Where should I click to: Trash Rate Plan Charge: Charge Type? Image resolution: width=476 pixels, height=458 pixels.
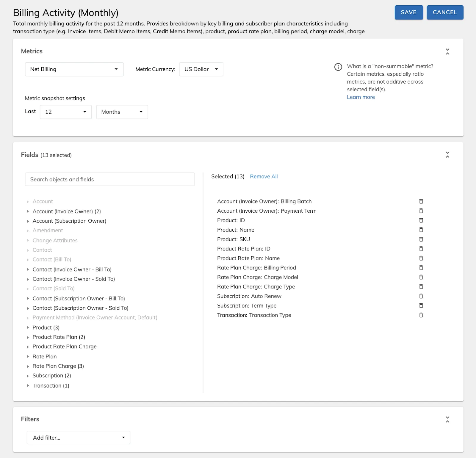pos(421,287)
